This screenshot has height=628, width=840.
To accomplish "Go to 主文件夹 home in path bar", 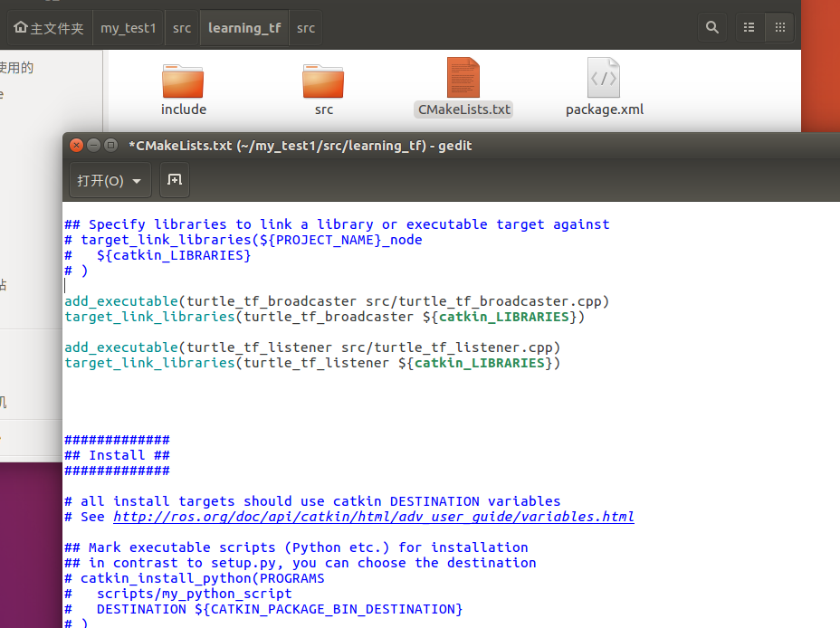I will tap(49, 28).
